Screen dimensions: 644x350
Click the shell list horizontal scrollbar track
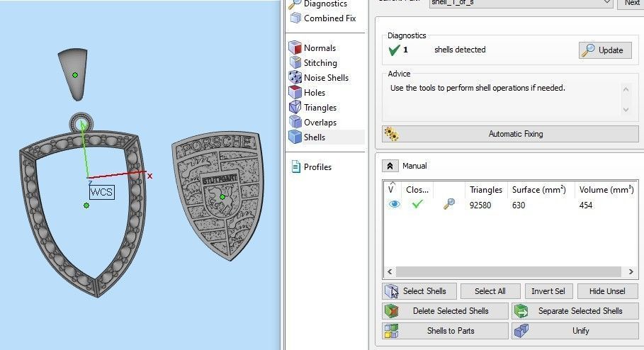pyautogui.click(x=509, y=271)
